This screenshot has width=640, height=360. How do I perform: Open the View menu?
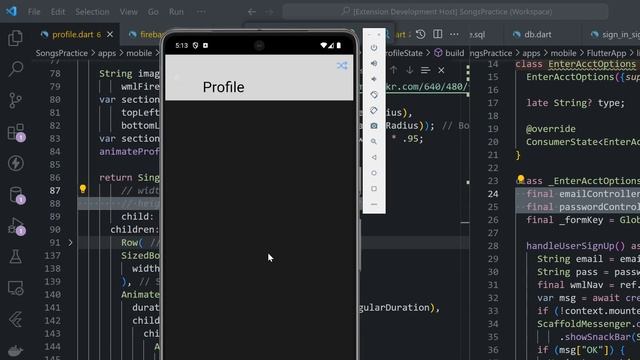(x=129, y=12)
